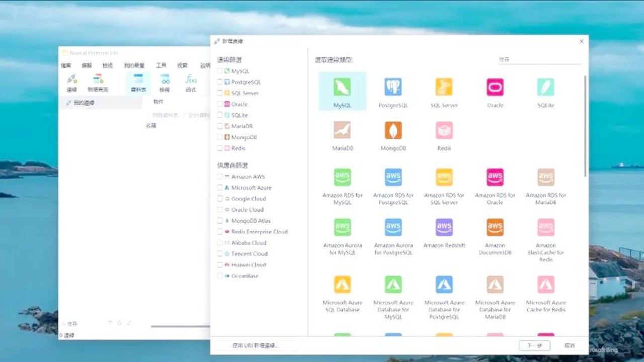Image resolution: width=644 pixels, height=362 pixels.
Task: Open 我的最愛 menu in Navicat window
Action: pos(134,65)
